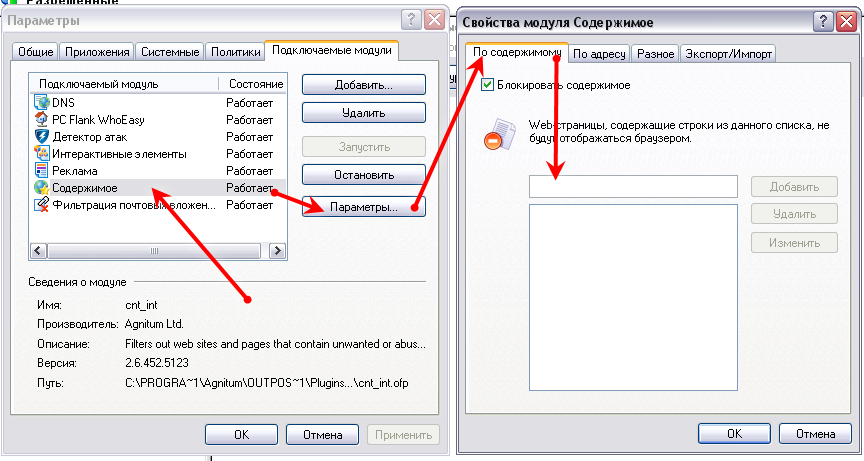
Task: Open the Экспорт/Импорт tab
Action: coord(728,54)
